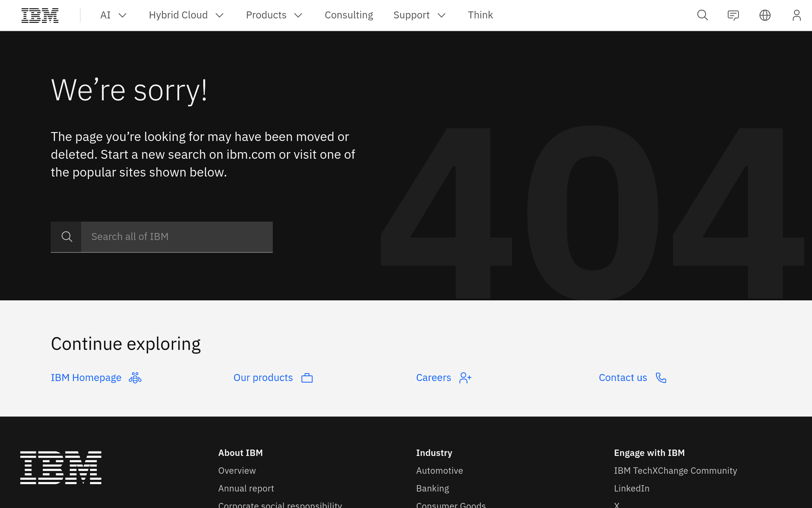Open the footer Annual report link
This screenshot has height=508, width=812.
246,488
